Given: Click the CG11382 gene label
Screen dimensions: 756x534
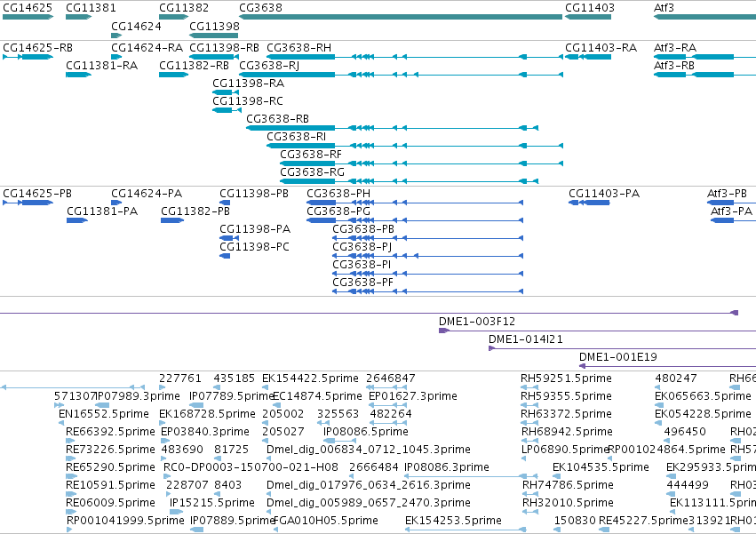Looking at the screenshot, I should [184, 8].
